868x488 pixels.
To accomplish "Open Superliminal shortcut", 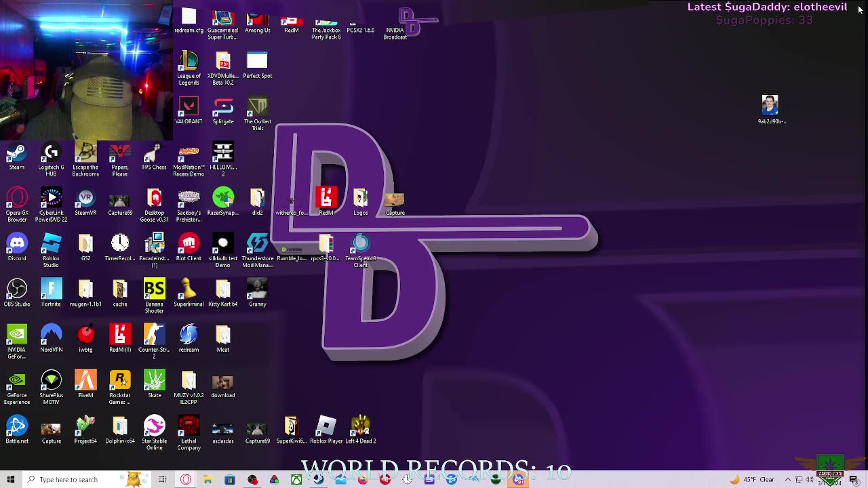I will pyautogui.click(x=189, y=293).
